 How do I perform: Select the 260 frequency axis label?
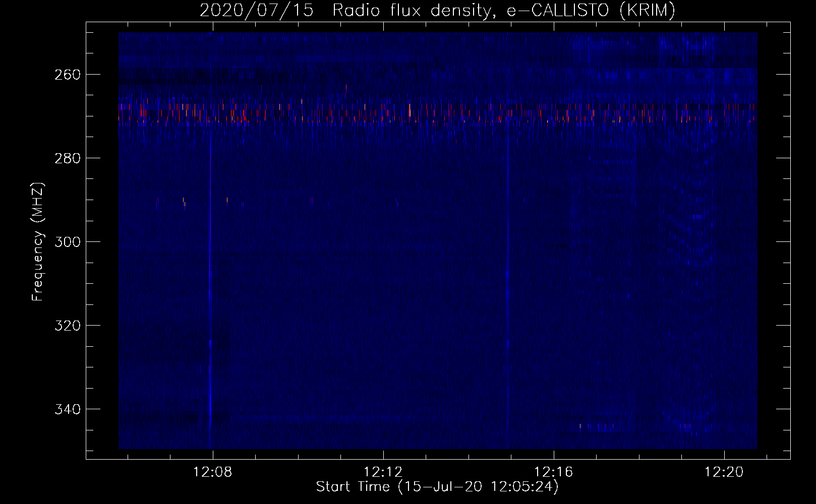(x=67, y=75)
